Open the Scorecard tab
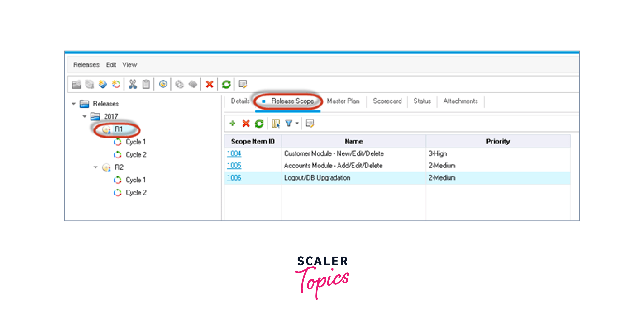This screenshot has width=644, height=336. click(x=387, y=101)
